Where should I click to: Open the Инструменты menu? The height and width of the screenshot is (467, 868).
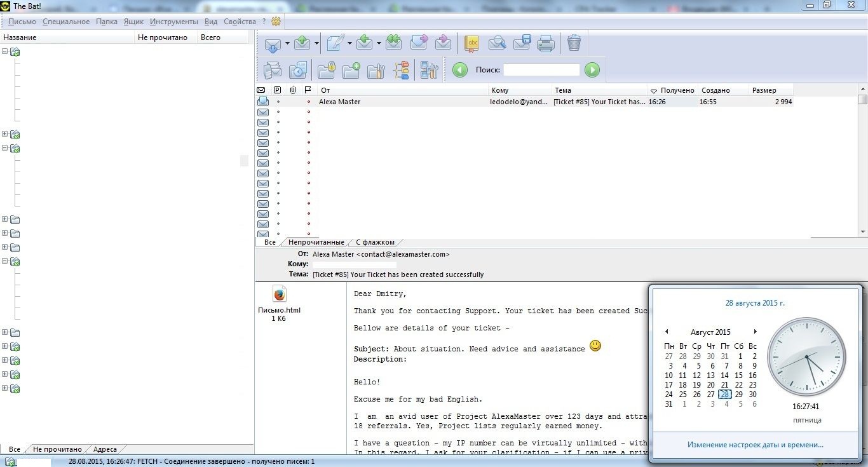click(x=174, y=22)
